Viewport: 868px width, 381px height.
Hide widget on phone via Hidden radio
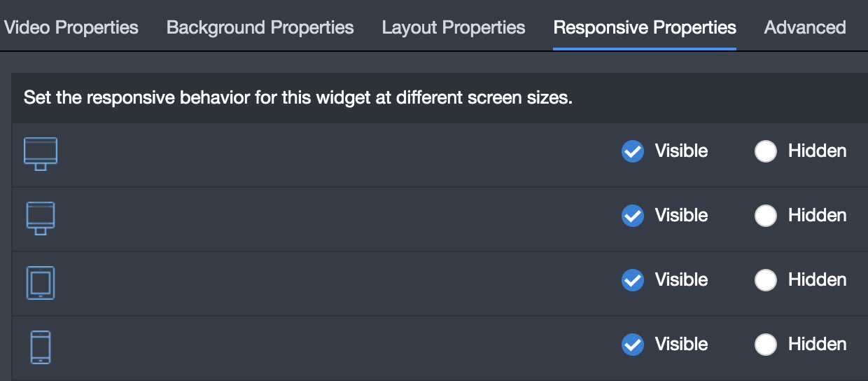tap(766, 345)
